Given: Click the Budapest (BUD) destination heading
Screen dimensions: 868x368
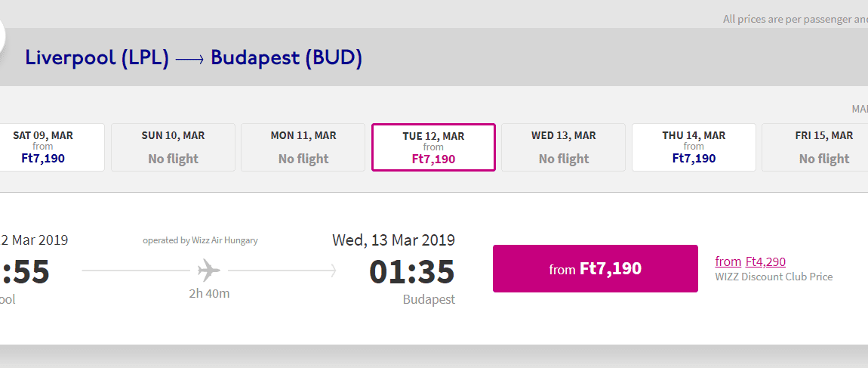Looking at the screenshot, I should click(x=287, y=57).
